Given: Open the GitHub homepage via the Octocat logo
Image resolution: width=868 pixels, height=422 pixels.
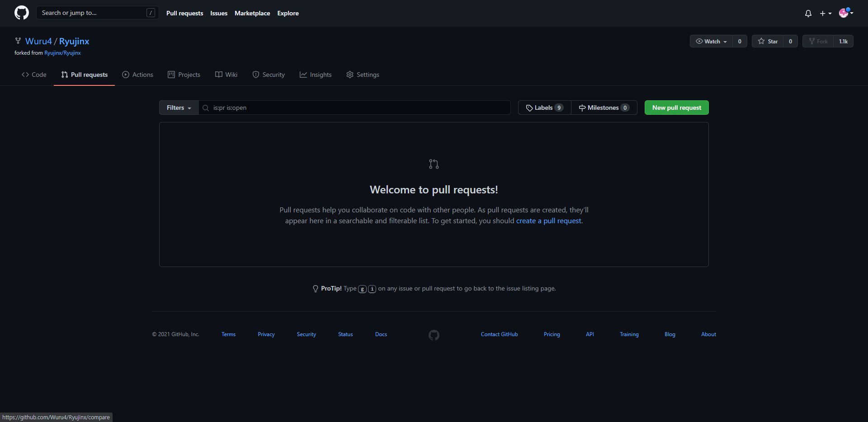Looking at the screenshot, I should pos(21,13).
